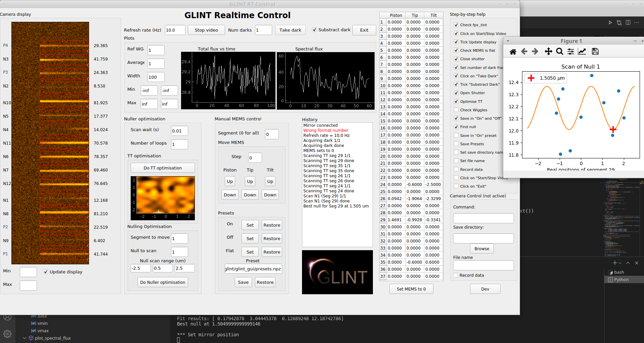Open the terminal profile dropdown chevron
Viewport: 644px width, 343px height.
pos(620,263)
